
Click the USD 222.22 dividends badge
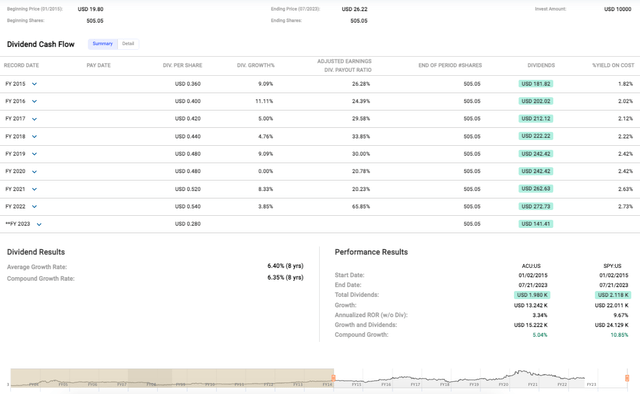point(536,136)
